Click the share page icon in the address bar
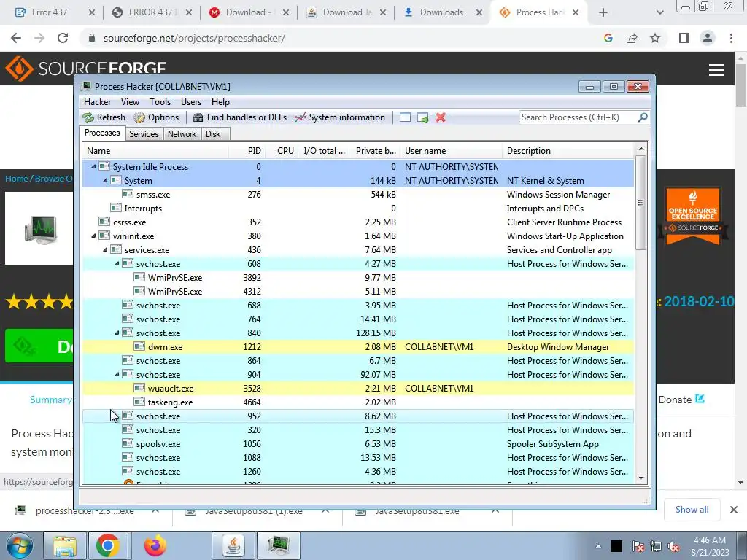 [632, 38]
